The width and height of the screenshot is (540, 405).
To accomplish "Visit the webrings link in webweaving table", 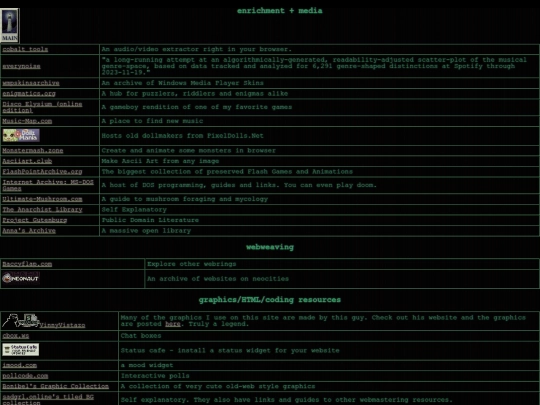I will click(x=27, y=264).
